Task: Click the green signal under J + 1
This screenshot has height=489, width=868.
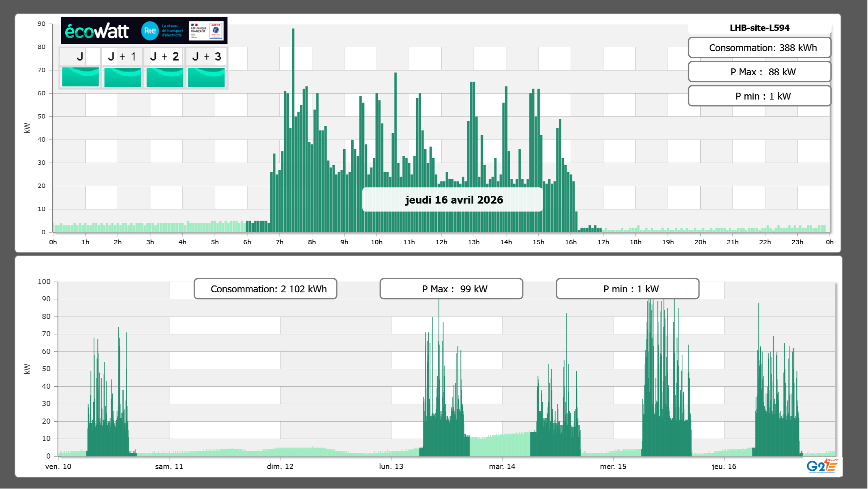Action: tap(123, 77)
